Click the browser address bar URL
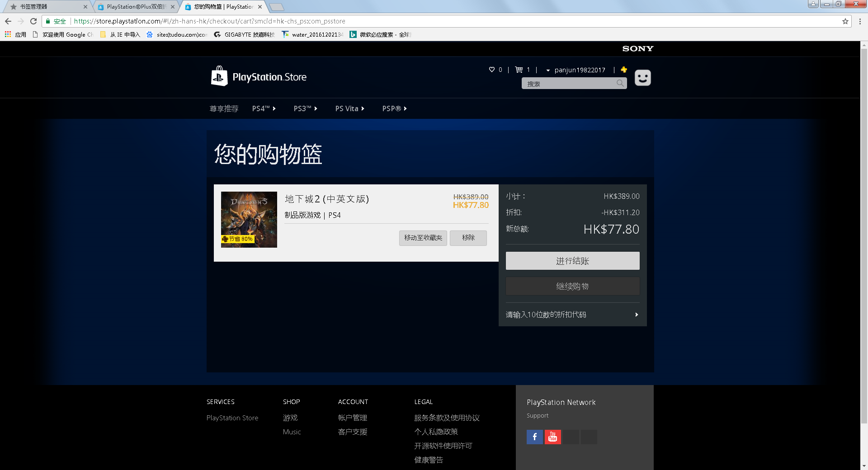This screenshot has width=868, height=470. [x=210, y=21]
